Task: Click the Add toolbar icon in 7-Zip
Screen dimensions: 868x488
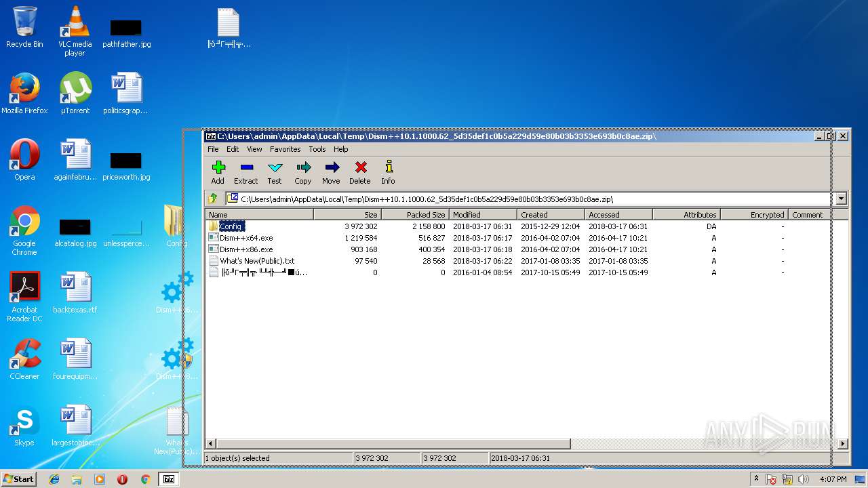Action: (x=218, y=172)
